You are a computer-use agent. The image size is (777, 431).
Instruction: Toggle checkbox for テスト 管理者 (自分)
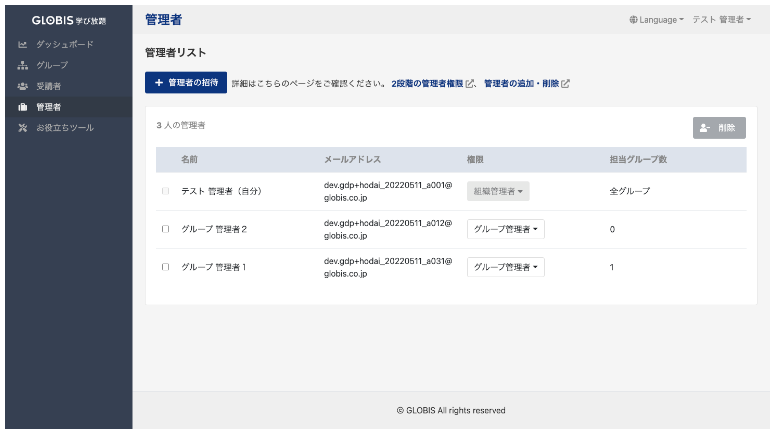(165, 190)
